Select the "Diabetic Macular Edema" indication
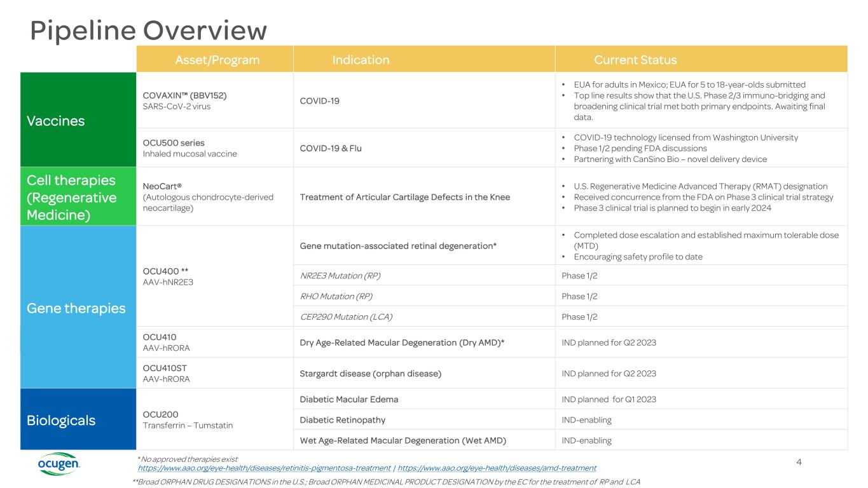The width and height of the screenshot is (868, 488). coord(349,399)
